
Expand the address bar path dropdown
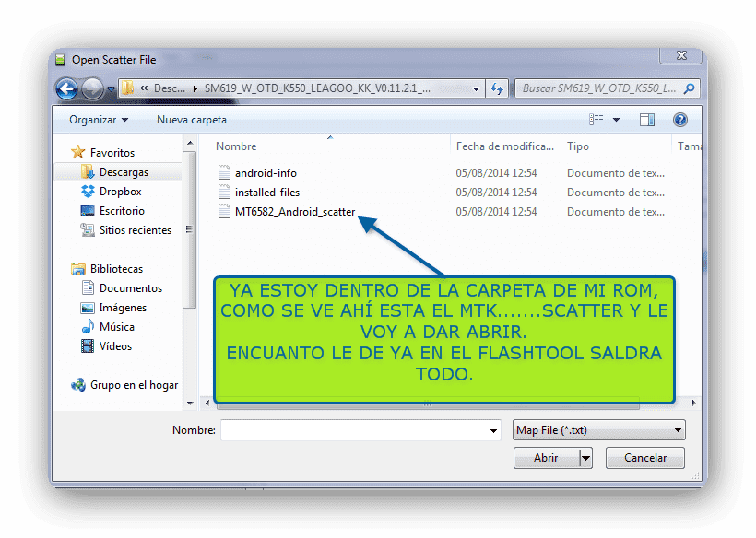[x=476, y=88]
